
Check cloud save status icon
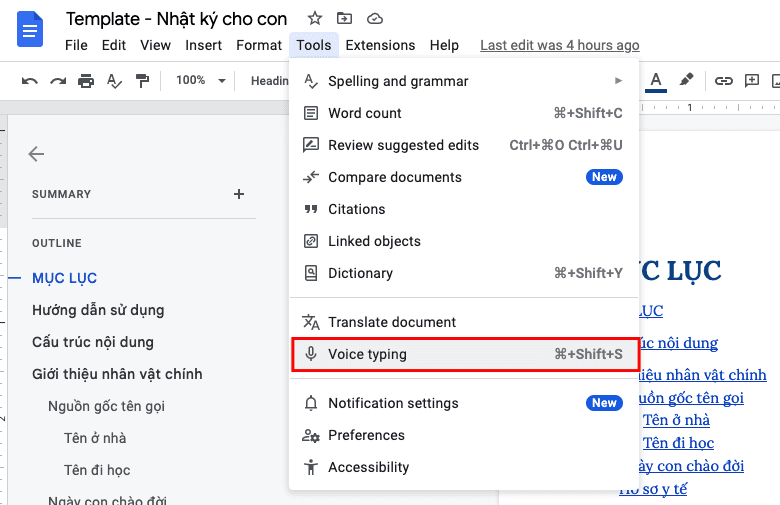click(x=375, y=19)
